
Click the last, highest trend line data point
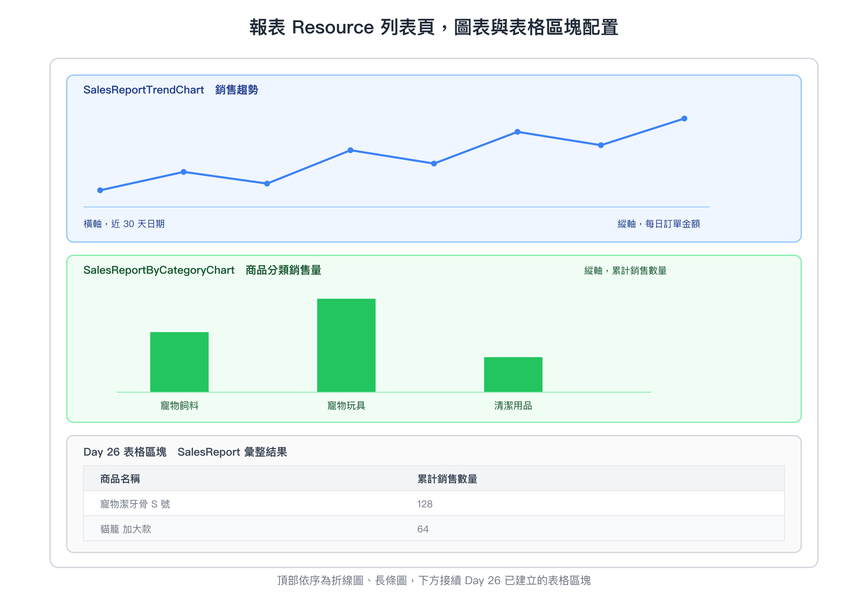click(x=684, y=118)
